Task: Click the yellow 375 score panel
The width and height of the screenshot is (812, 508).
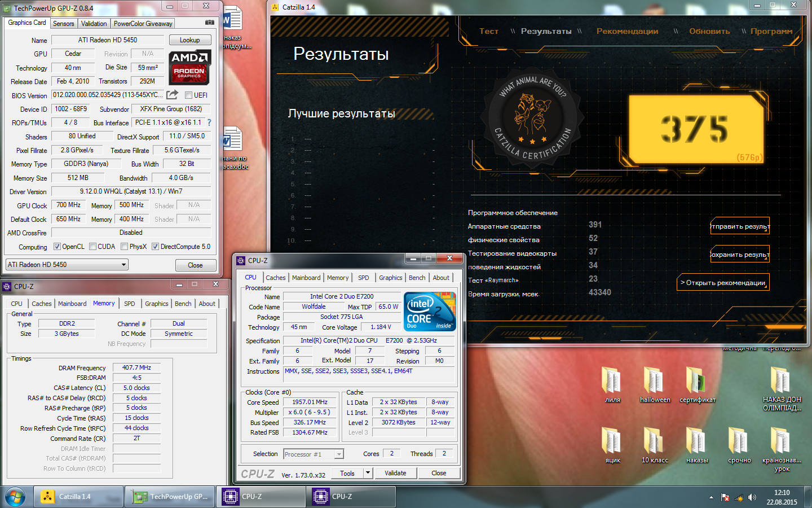Action: (x=696, y=129)
